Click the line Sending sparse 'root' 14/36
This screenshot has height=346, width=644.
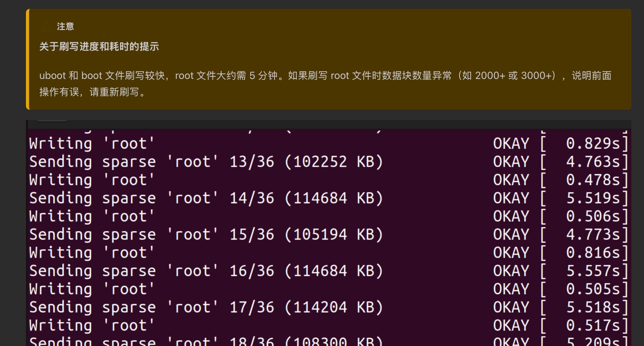[206, 198]
